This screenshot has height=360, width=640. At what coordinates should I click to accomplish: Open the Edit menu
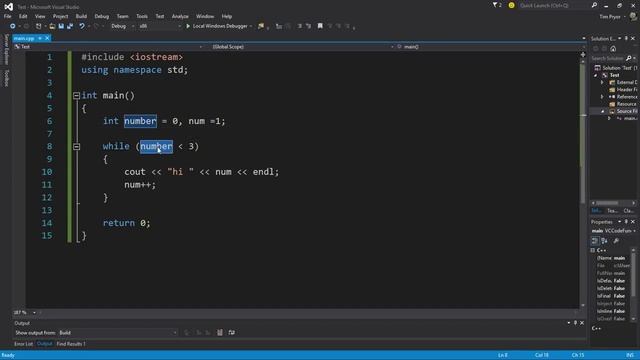click(23, 16)
